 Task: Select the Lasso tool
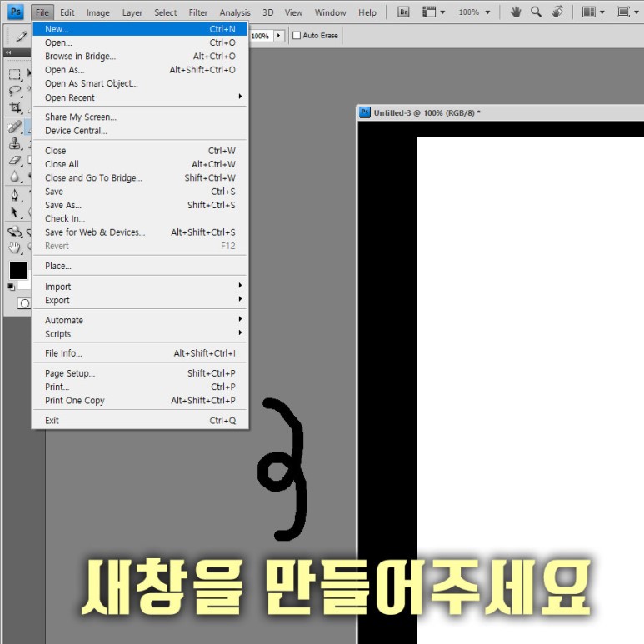(15, 91)
